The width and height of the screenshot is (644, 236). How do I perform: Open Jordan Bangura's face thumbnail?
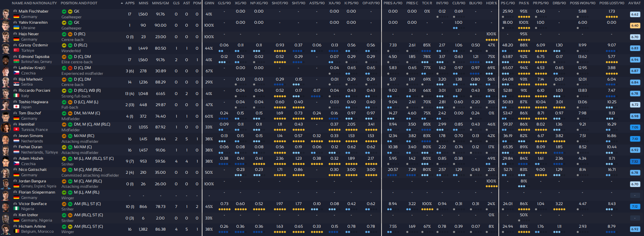tap(6, 184)
